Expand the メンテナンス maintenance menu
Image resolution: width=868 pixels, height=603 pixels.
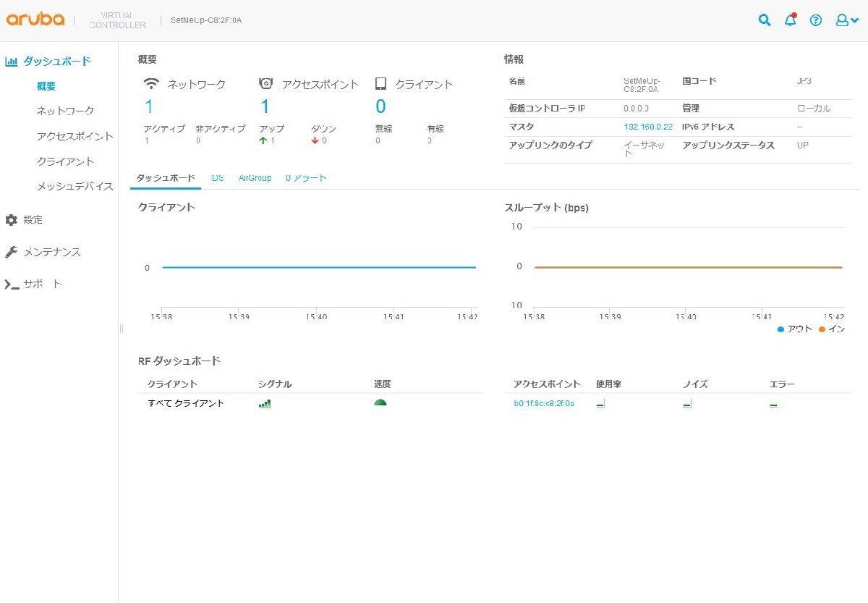point(51,252)
